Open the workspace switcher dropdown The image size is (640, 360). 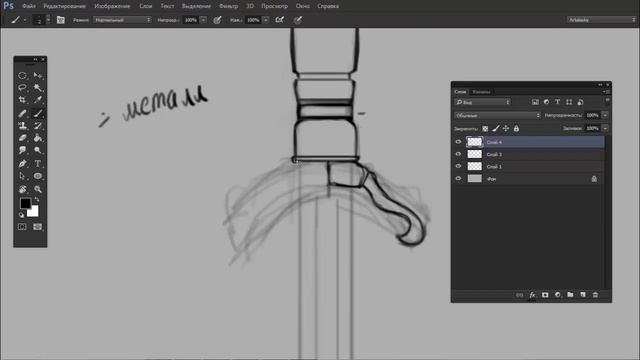coord(601,20)
